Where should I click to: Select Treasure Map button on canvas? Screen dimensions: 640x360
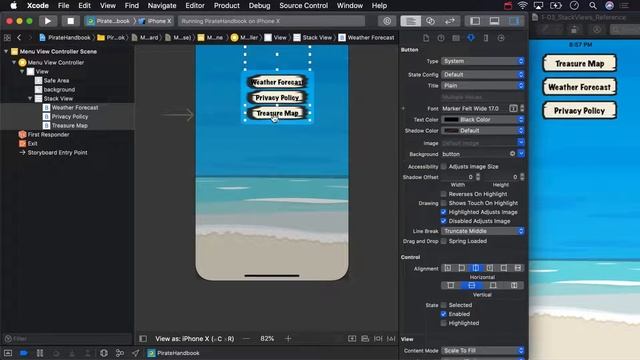[277, 113]
